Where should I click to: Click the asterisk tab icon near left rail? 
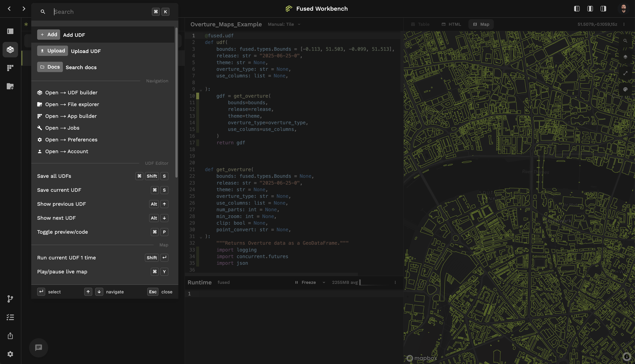point(26,24)
